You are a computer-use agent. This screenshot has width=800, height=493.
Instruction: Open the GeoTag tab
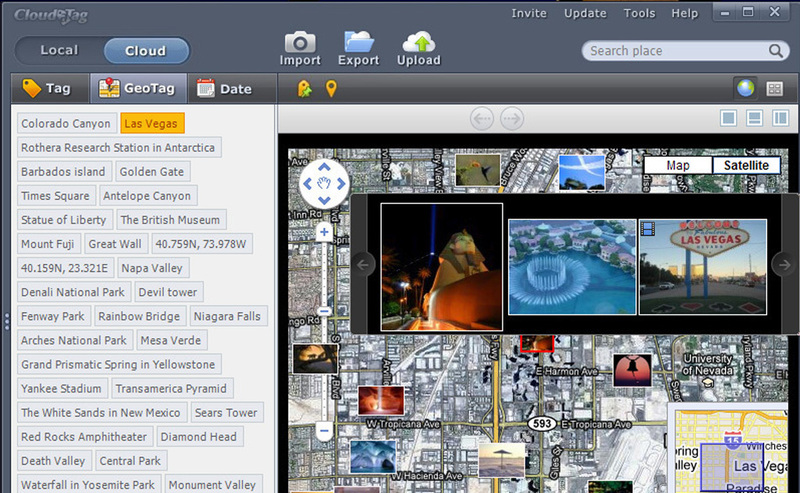click(138, 88)
